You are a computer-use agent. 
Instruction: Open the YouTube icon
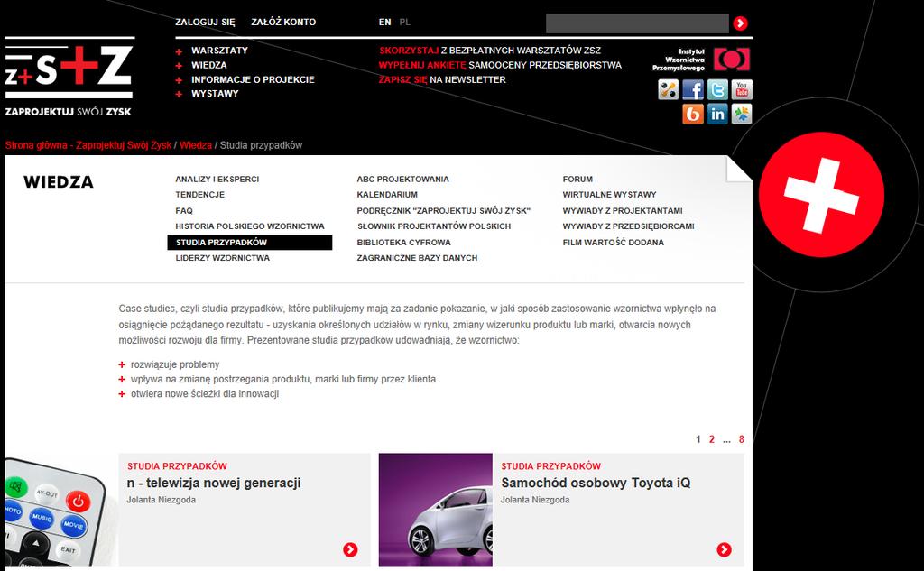[742, 89]
